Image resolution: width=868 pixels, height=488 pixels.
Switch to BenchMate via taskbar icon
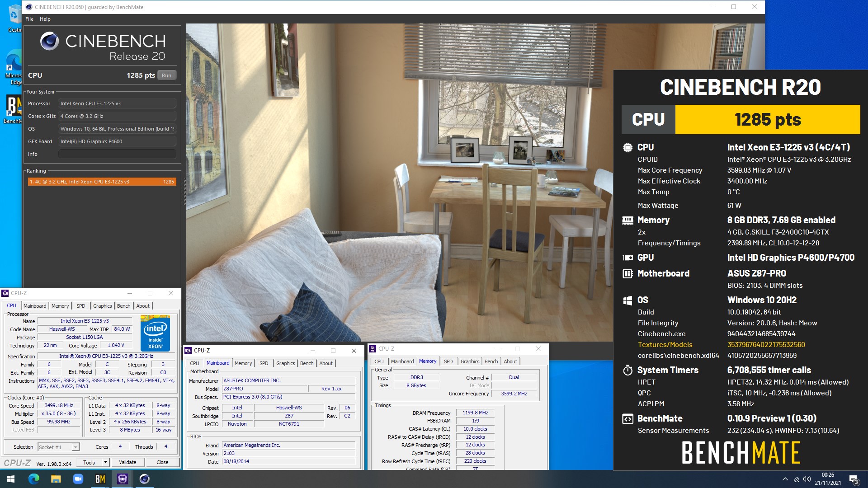tap(100, 479)
